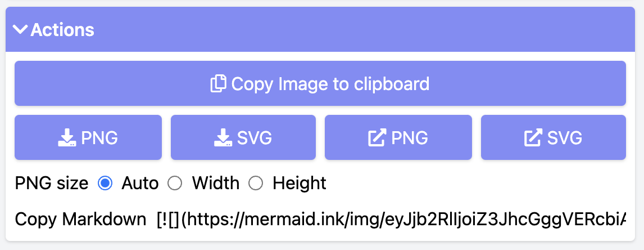Download the diagram as SVG
This screenshot has width=644, height=250.
243,137
